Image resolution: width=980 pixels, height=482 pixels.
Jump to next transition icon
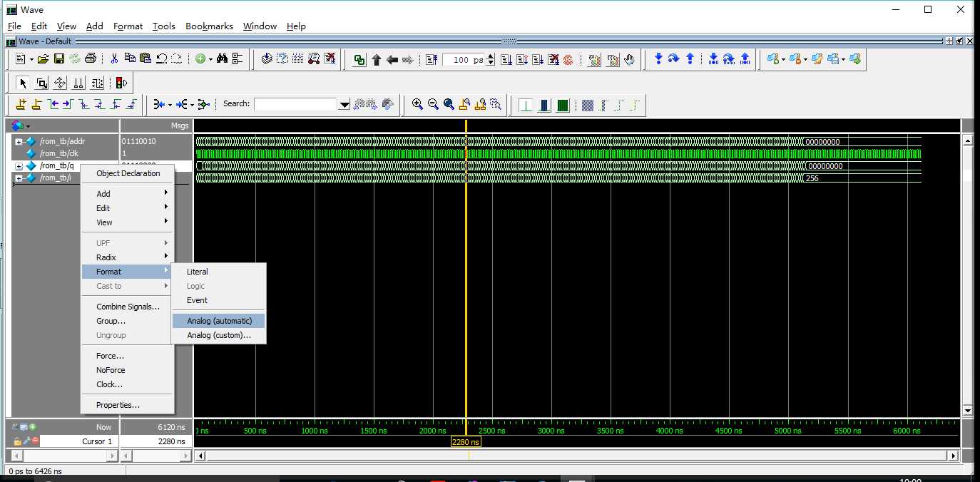pyautogui.click(x=68, y=104)
